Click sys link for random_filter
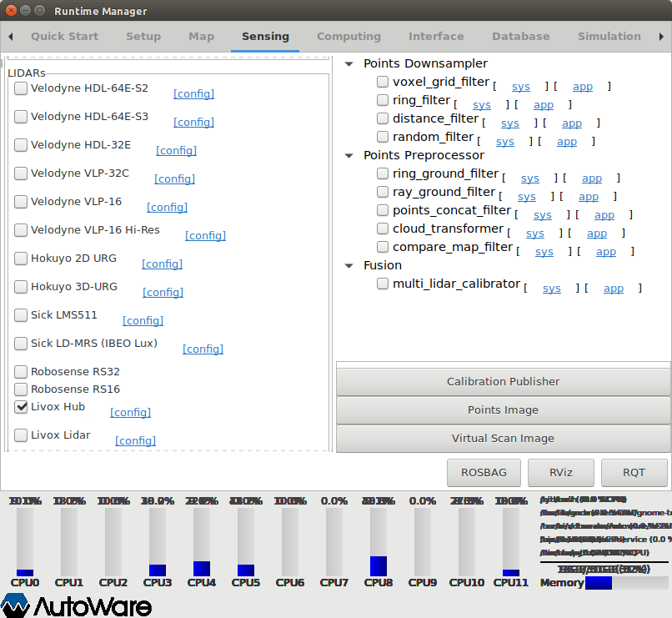Screen dimensions: 672x618 point(505,142)
